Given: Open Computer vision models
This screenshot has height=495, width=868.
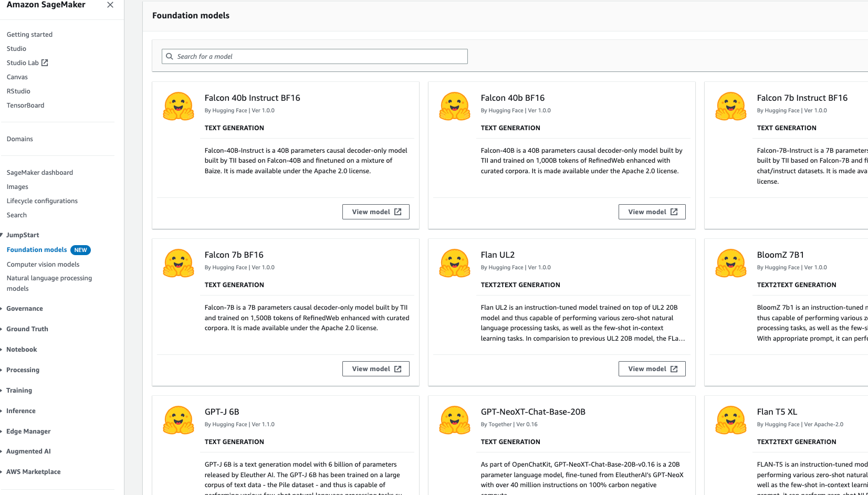Looking at the screenshot, I should pyautogui.click(x=43, y=265).
